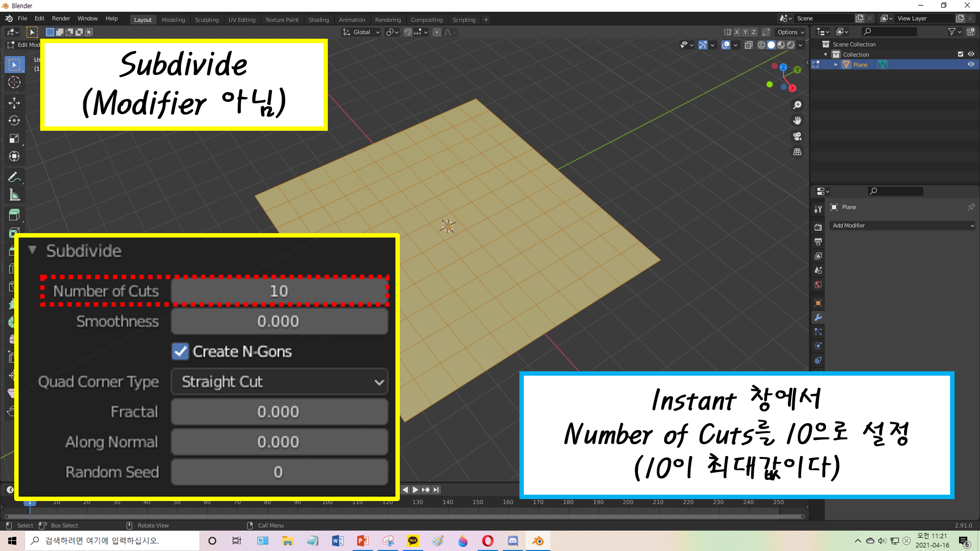
Task: Hide Plane object with eye icon
Action: pos(971,65)
